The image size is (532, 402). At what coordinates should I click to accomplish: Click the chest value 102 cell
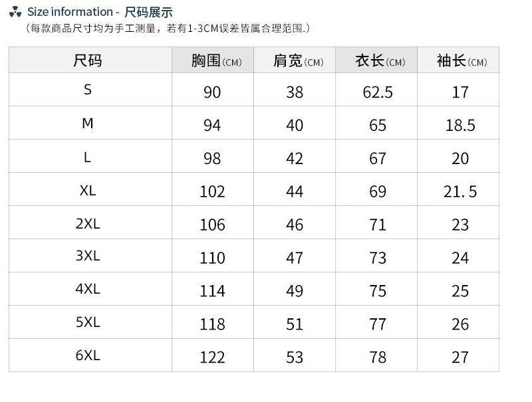pos(213,189)
